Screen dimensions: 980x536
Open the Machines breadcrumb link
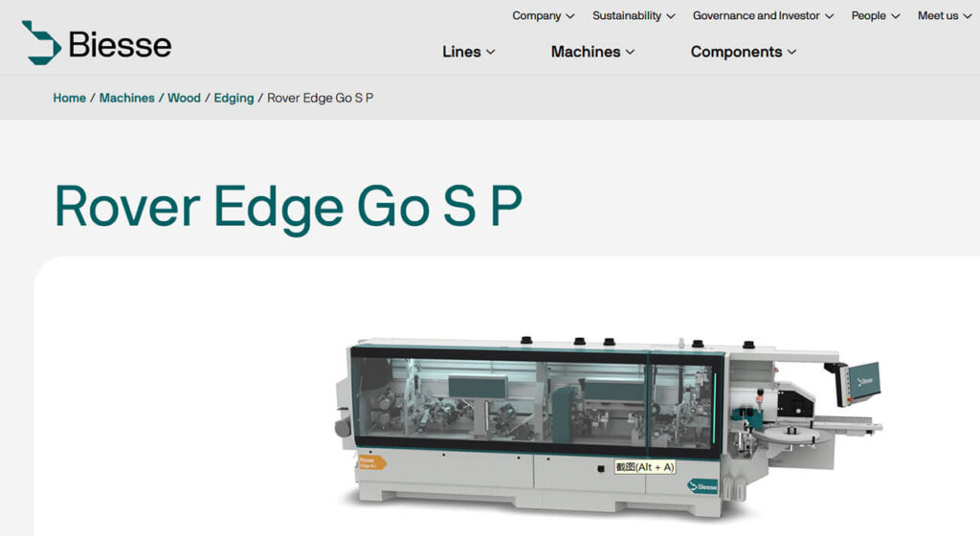pyautogui.click(x=127, y=98)
